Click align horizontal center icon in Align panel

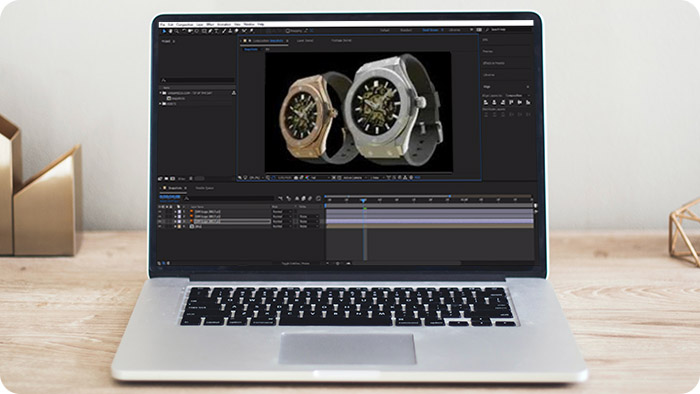point(494,102)
